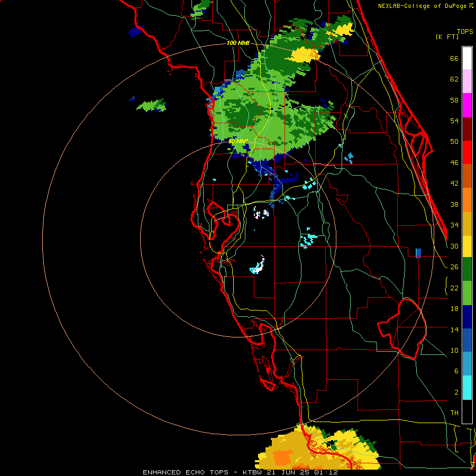476x476 pixels.
Task: Click the 21 JUN 25 01:12 timestamp
Action: pos(302,472)
